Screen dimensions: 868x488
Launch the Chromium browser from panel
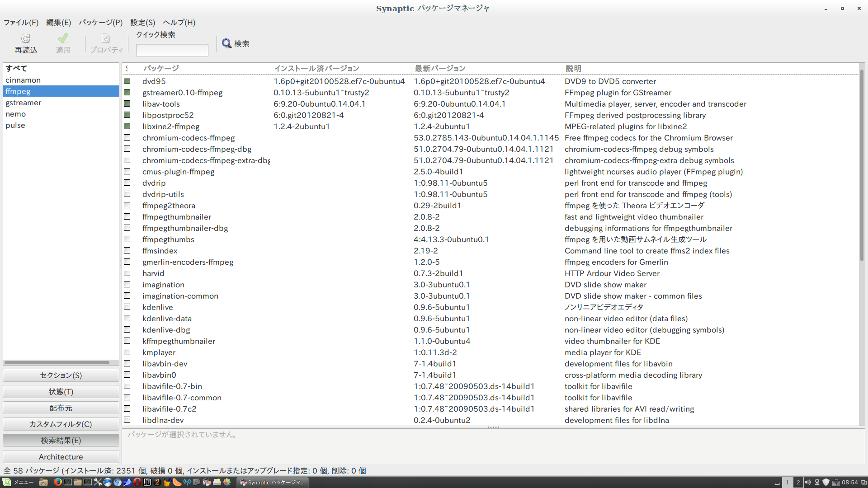(x=118, y=482)
